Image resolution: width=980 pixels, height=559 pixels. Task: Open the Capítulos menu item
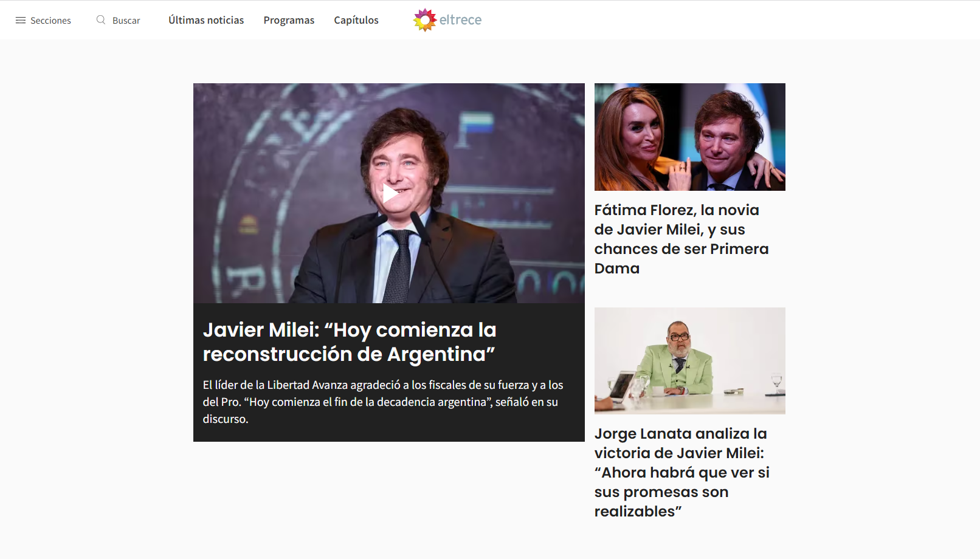(356, 20)
